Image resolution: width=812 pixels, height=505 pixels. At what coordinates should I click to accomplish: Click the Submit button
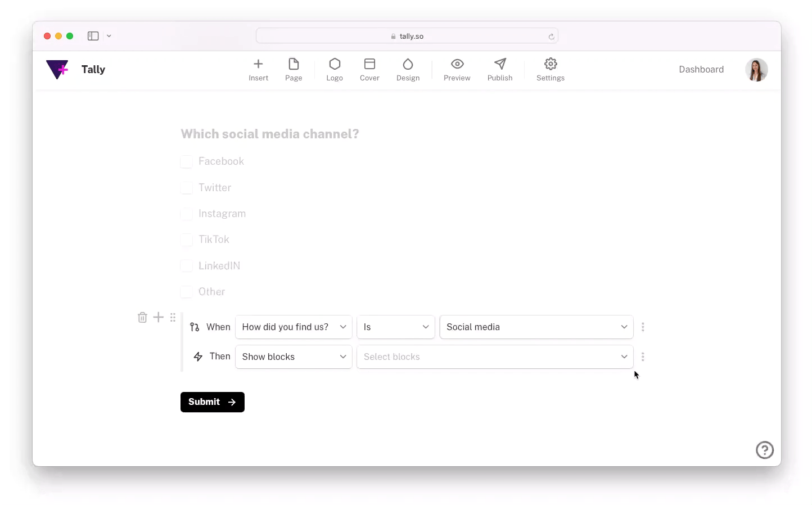coord(213,402)
